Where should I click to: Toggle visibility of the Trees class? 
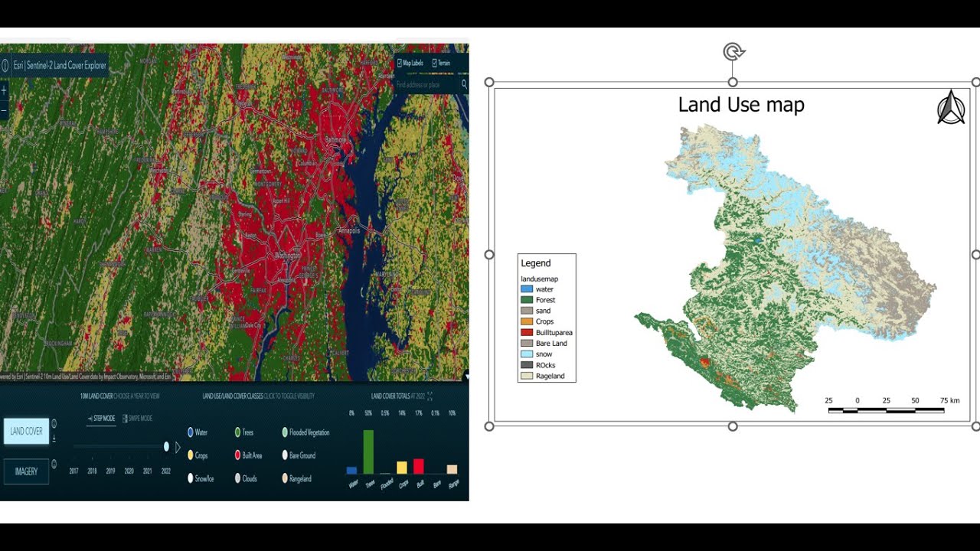(x=244, y=432)
